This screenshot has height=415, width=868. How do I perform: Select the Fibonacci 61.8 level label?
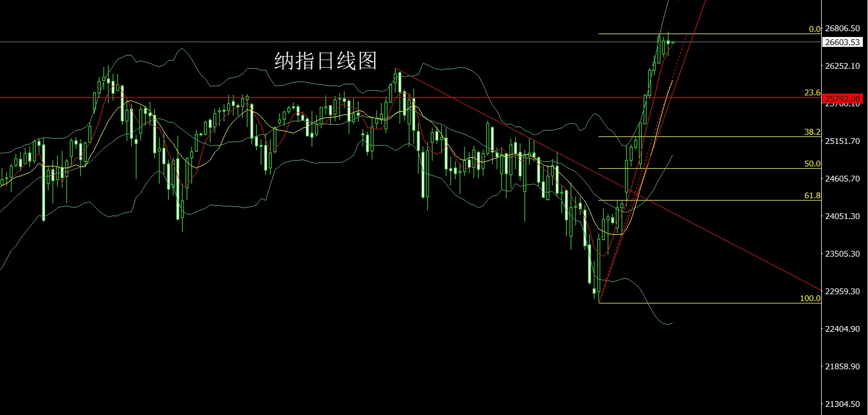click(812, 196)
